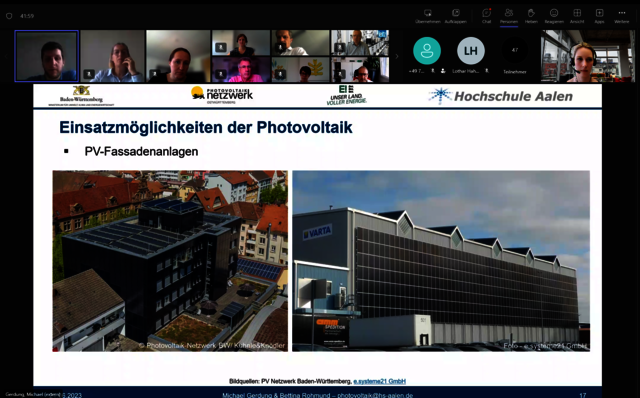640x398 pixels.
Task: Open the Ansicht view options
Action: click(x=577, y=16)
